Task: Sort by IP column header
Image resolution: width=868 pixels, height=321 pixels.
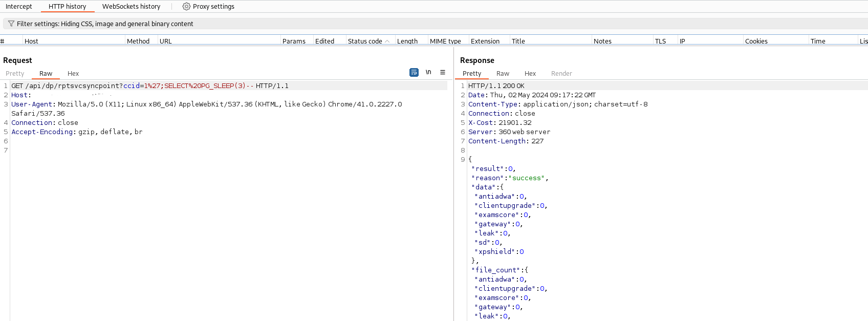Action: 682,41
